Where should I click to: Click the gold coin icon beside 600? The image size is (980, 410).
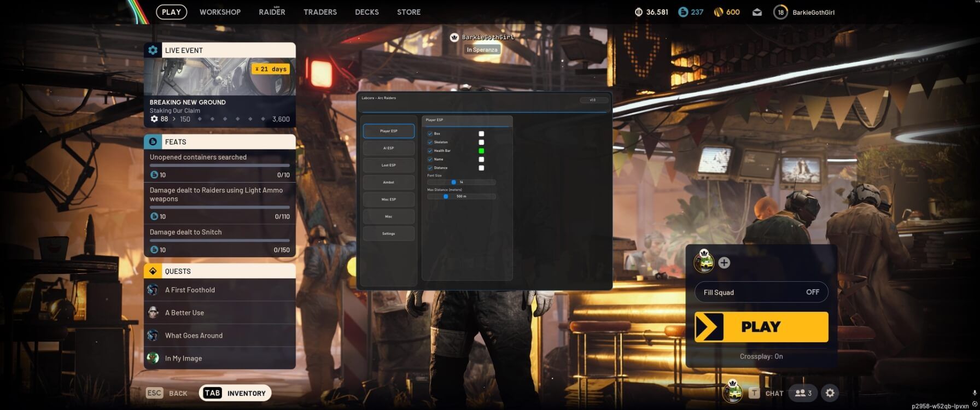(719, 12)
